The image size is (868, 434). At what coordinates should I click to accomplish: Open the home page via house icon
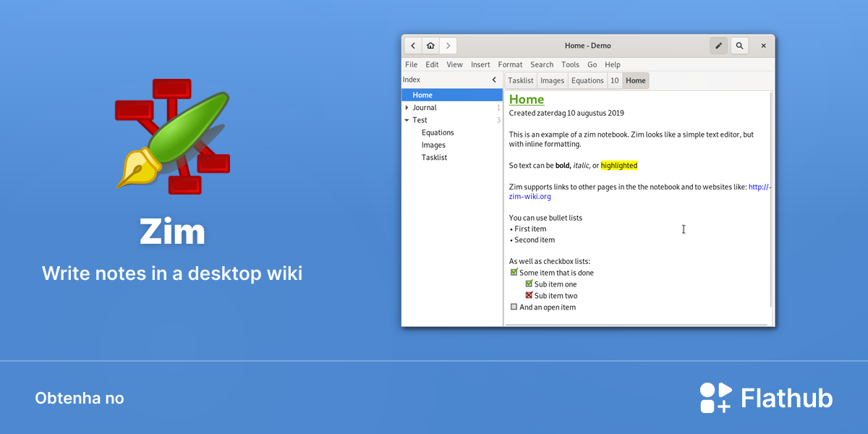430,46
